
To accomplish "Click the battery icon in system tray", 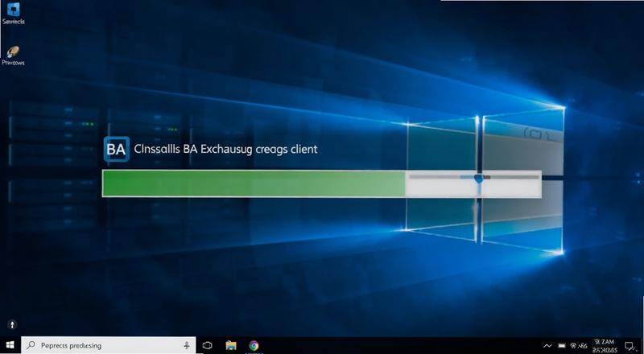I will pos(561,346).
